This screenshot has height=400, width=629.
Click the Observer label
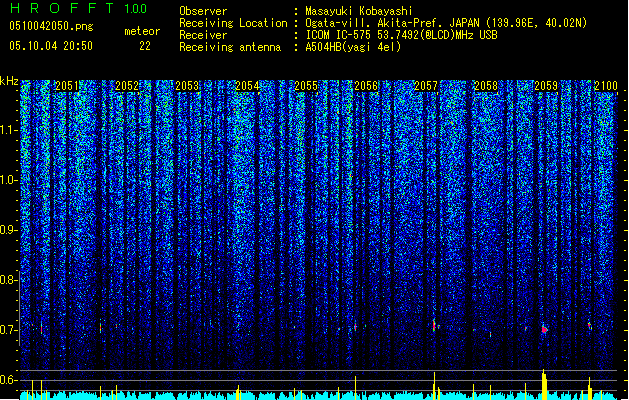203,11
